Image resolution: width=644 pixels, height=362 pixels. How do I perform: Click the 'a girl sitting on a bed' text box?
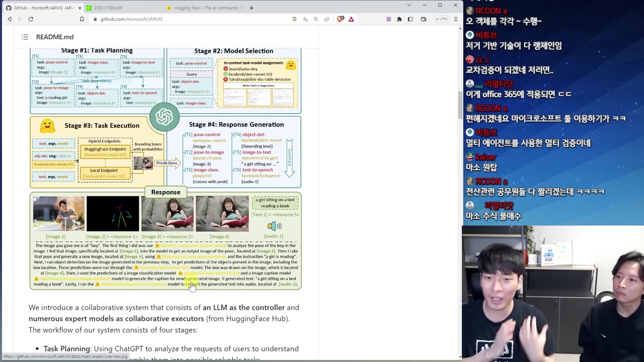pos(275,203)
